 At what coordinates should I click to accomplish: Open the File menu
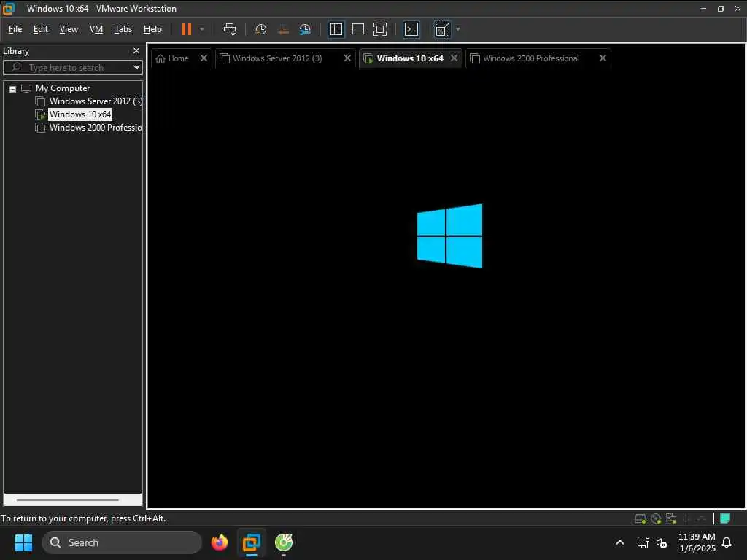pyautogui.click(x=15, y=29)
